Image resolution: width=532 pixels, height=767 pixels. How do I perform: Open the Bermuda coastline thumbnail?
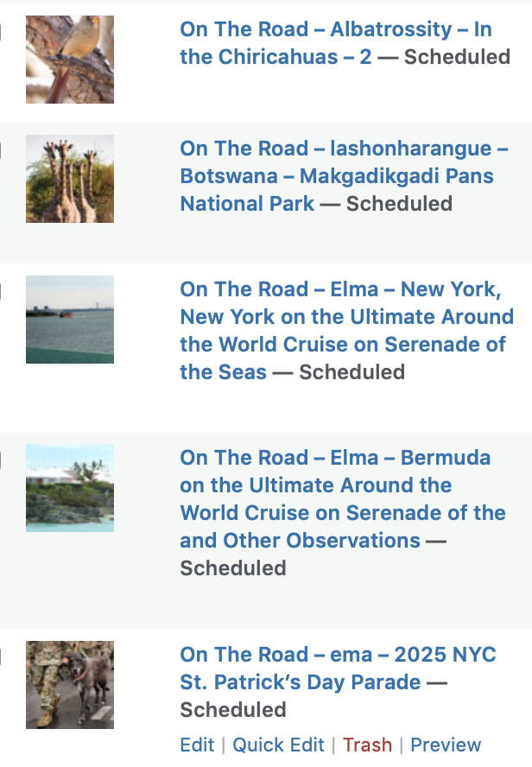[70, 488]
